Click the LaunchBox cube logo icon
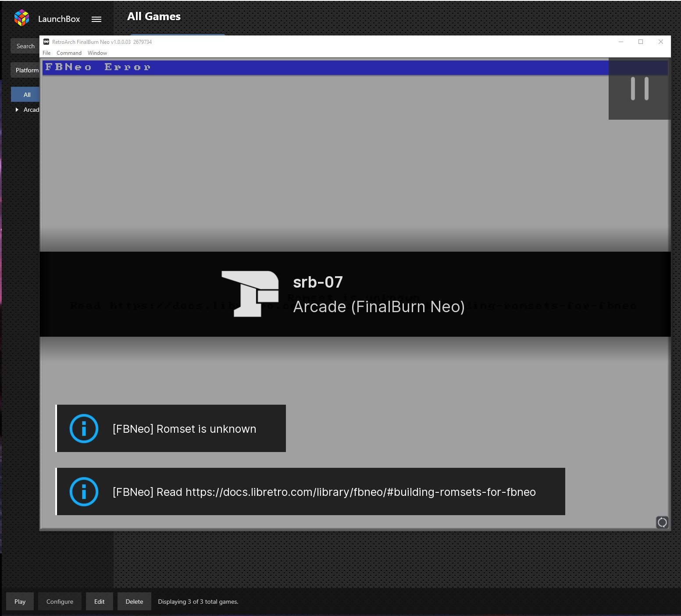Viewport: 681px width, 616px height. tap(21, 18)
